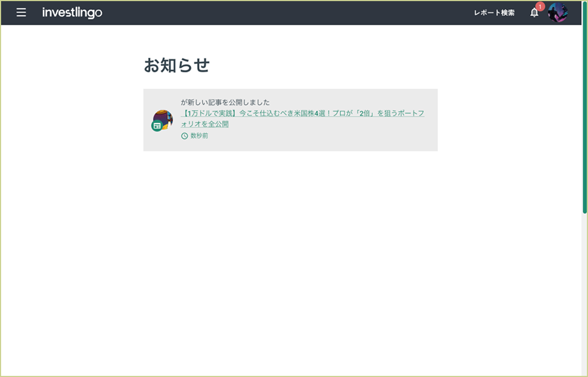Click the investlingo logo in the header

pos(72,12)
